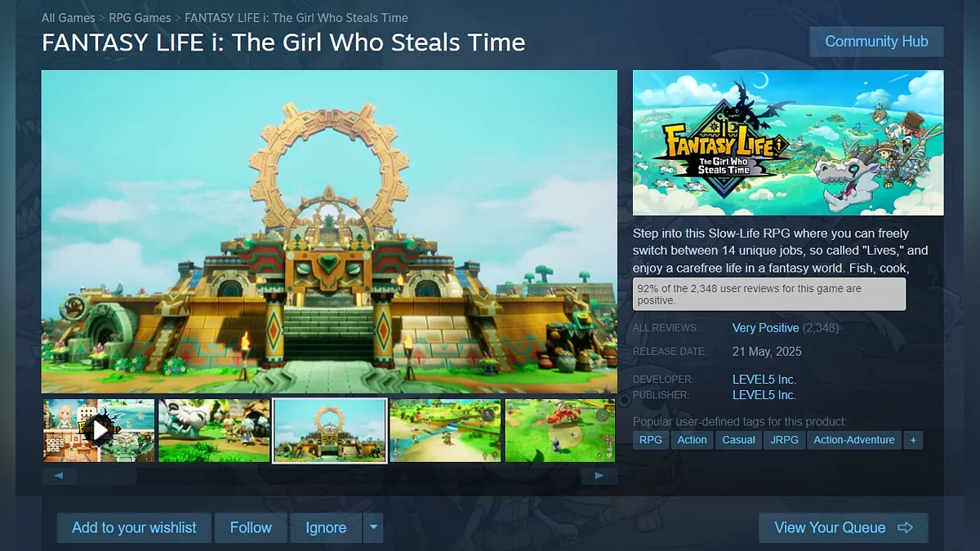Follow this game
980x551 pixels.
coord(251,527)
